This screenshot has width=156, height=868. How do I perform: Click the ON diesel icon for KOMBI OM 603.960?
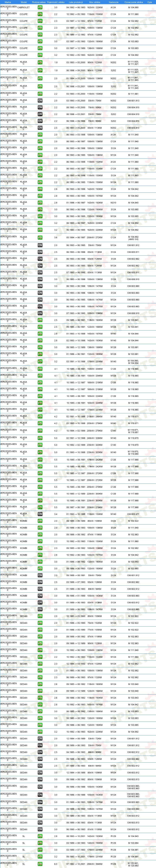pos(40,609)
